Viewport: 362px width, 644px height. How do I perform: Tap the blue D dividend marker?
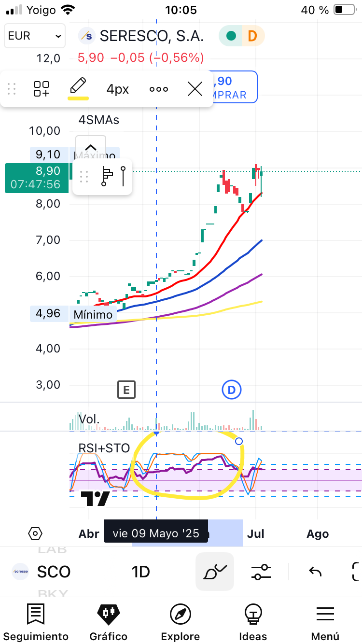click(x=232, y=390)
